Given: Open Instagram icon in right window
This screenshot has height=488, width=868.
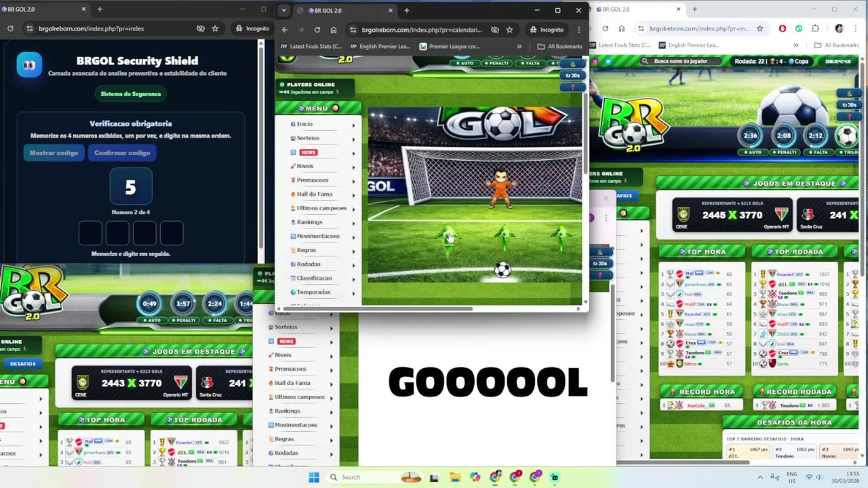Looking at the screenshot, I should [595, 61].
